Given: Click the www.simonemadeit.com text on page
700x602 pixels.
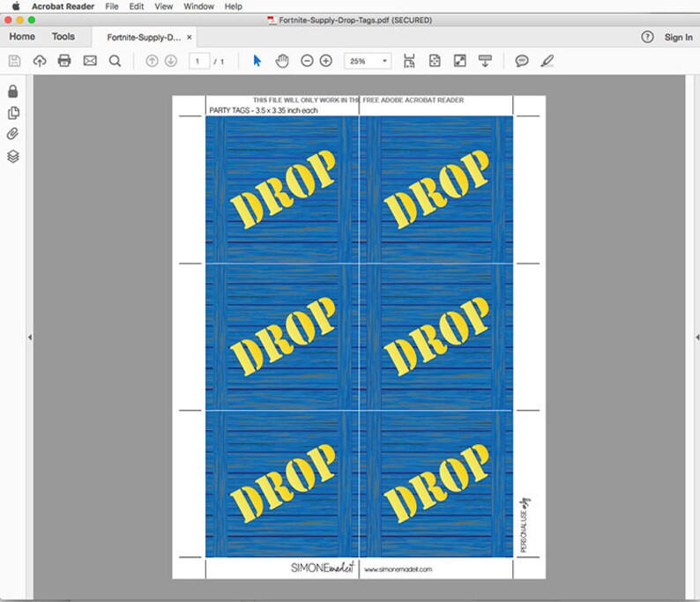Looking at the screenshot, I should (398, 569).
